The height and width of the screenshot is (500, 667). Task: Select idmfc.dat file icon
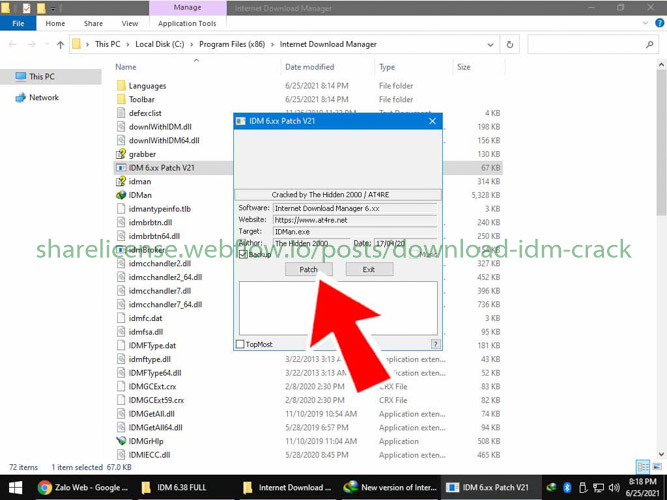121,318
